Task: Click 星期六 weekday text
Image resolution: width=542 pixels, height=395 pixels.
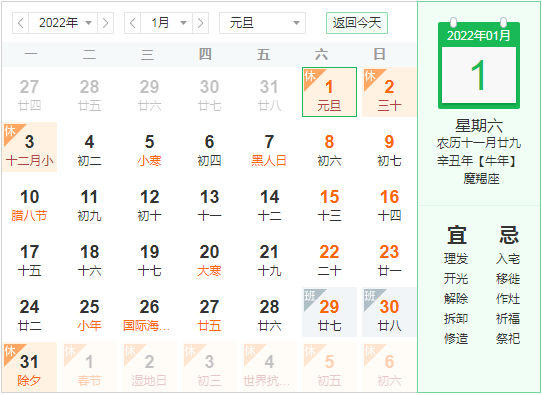Action: click(479, 125)
